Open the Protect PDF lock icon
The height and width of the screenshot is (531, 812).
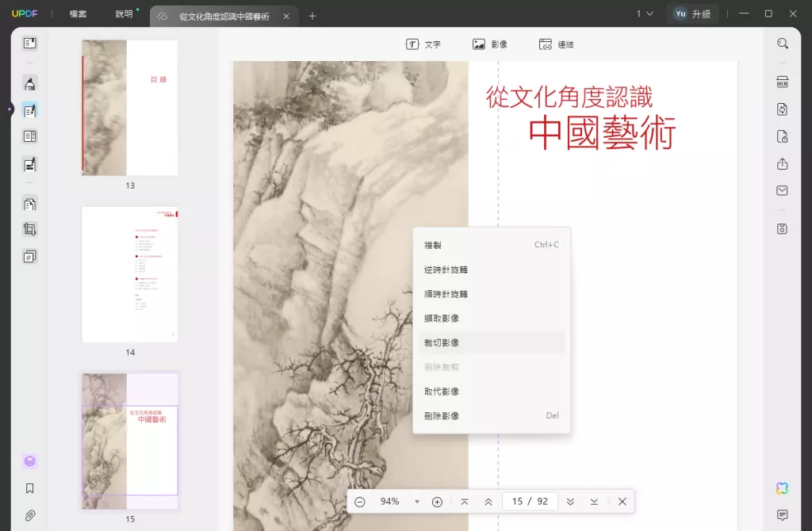(x=783, y=136)
